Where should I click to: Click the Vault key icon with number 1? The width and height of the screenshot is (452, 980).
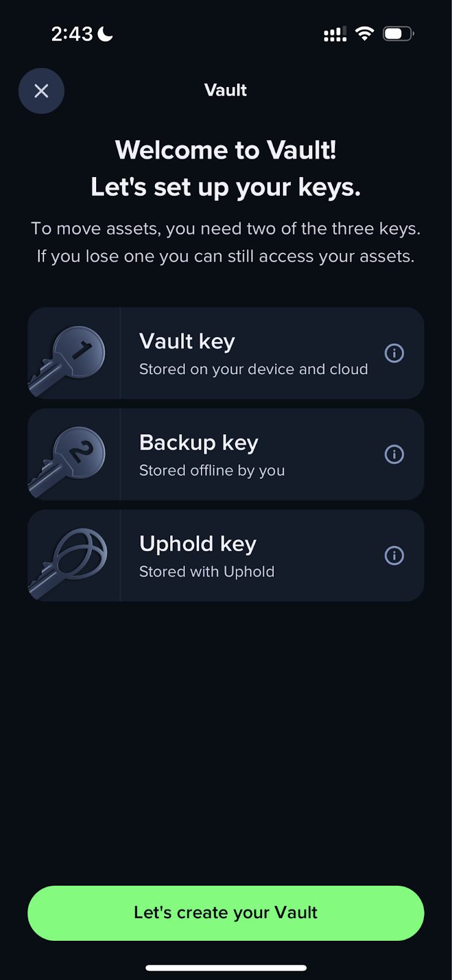pos(69,353)
